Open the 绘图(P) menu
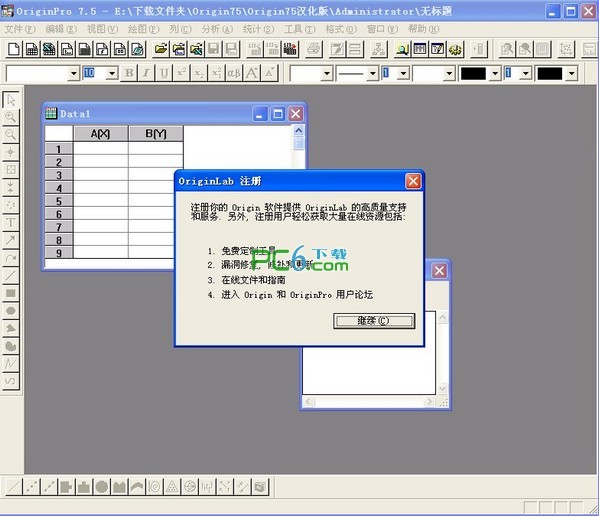This screenshot has width=599, height=516. click(143, 29)
